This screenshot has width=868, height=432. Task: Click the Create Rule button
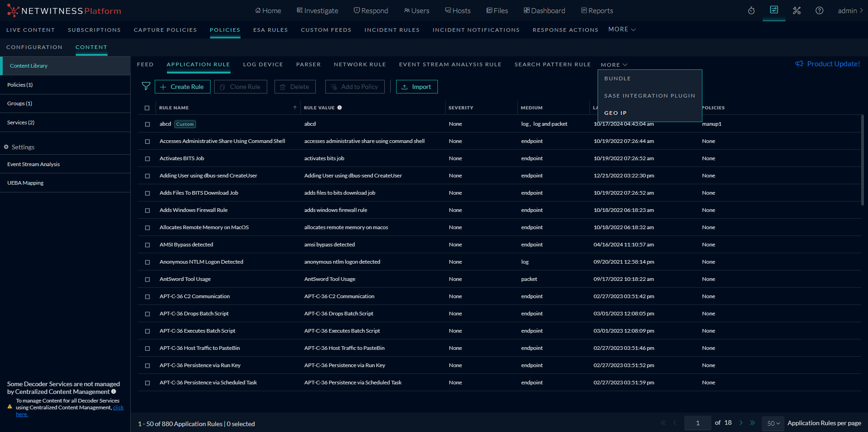182,87
